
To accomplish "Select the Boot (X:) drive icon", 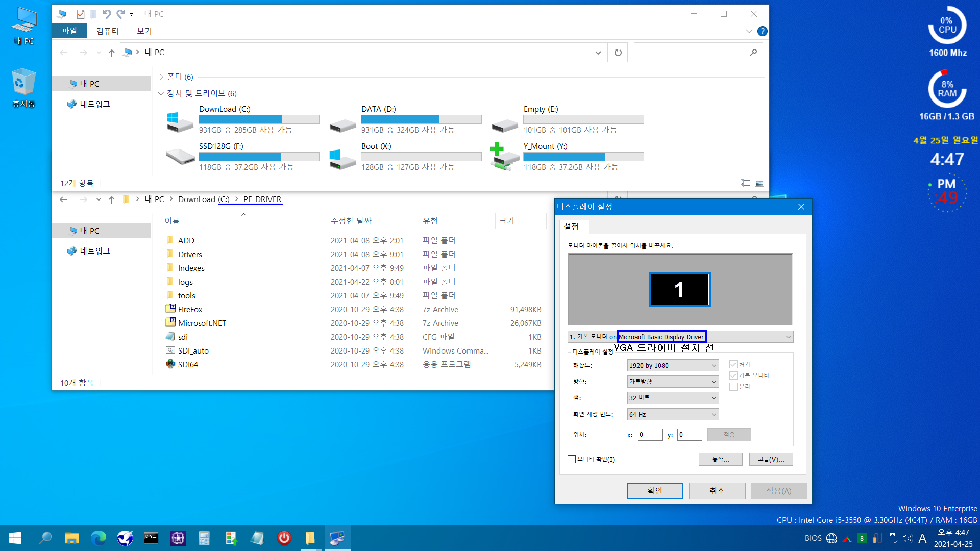I will [342, 159].
